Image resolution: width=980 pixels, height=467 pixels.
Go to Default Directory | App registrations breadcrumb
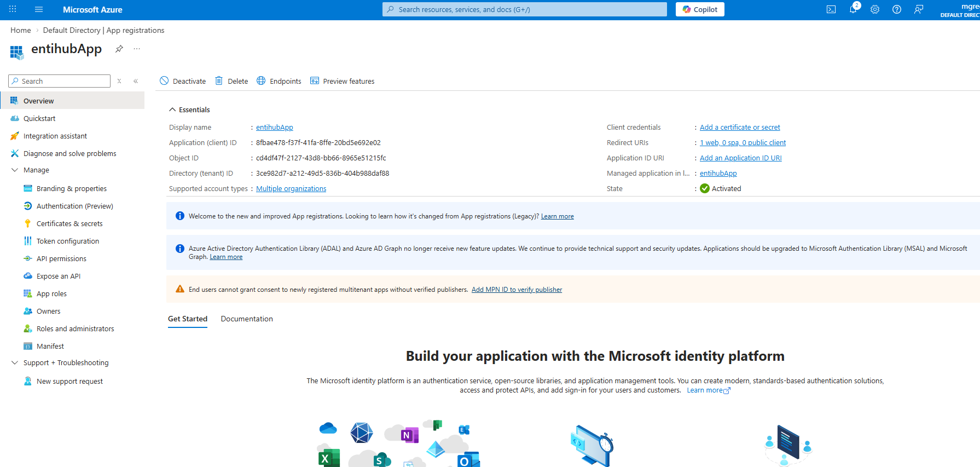(x=103, y=30)
